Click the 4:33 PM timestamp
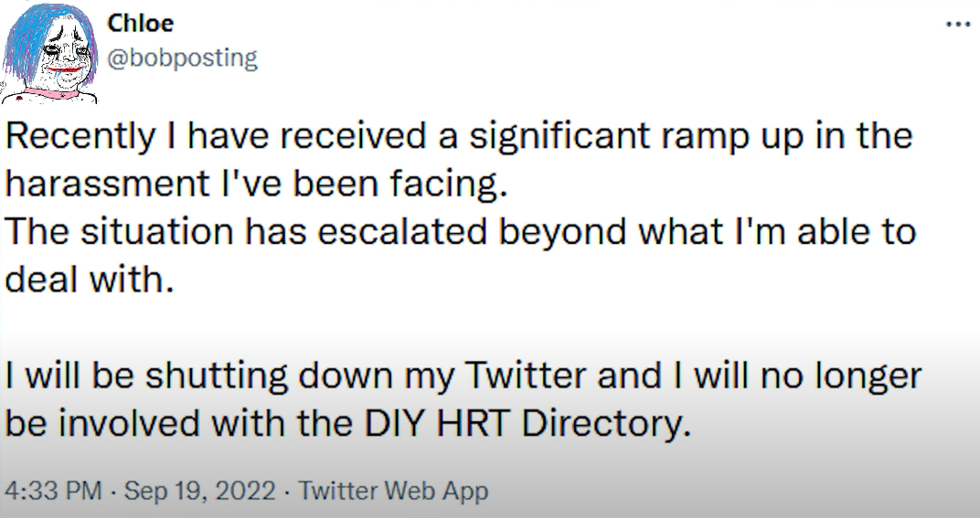The width and height of the screenshot is (980, 518). click(x=52, y=491)
